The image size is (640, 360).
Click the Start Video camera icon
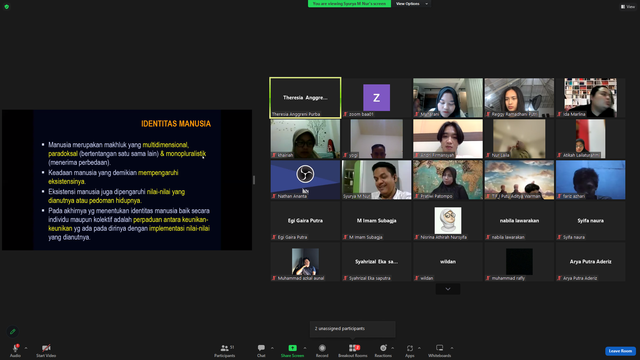[x=46, y=348]
